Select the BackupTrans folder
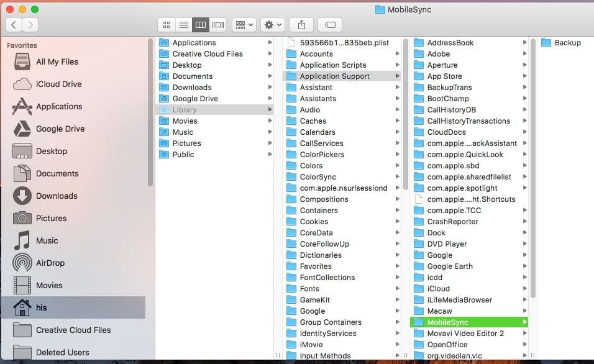Image resolution: width=594 pixels, height=364 pixels. (469, 88)
